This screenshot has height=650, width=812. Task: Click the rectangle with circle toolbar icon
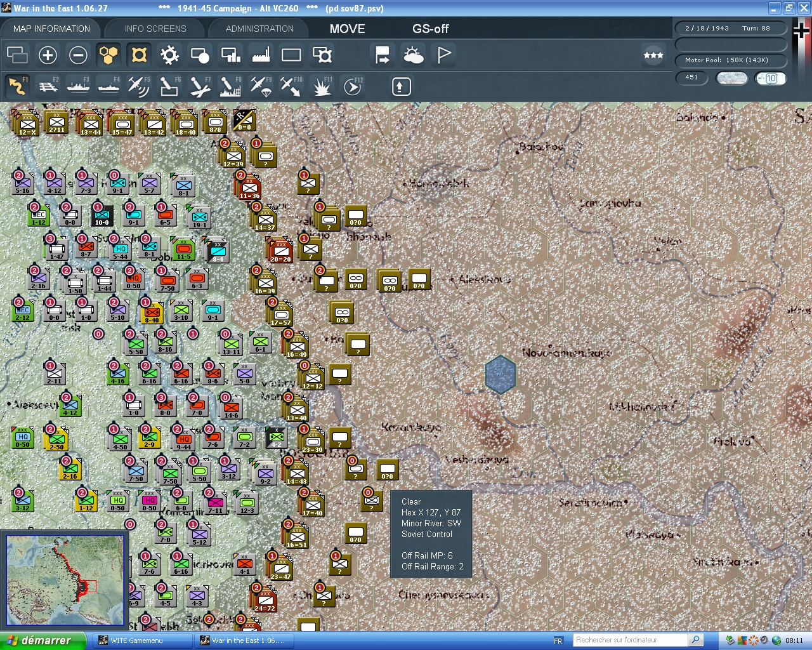pos(200,55)
